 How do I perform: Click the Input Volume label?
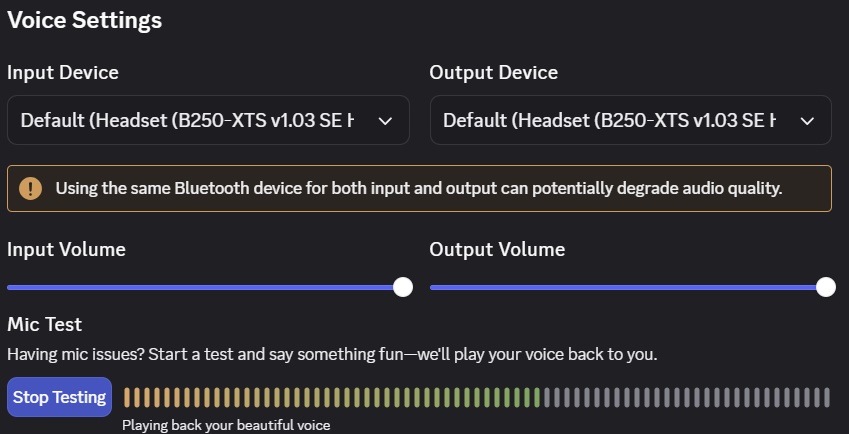[x=66, y=249]
